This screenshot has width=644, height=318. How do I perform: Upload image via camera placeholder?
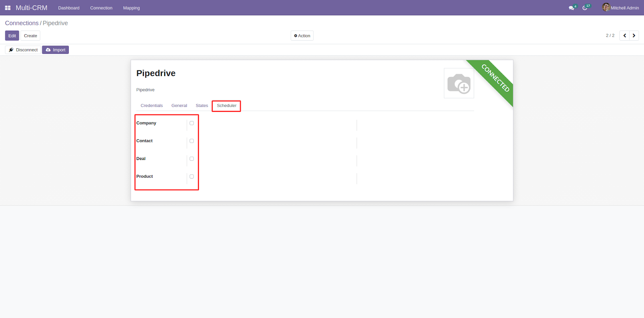[x=459, y=83]
